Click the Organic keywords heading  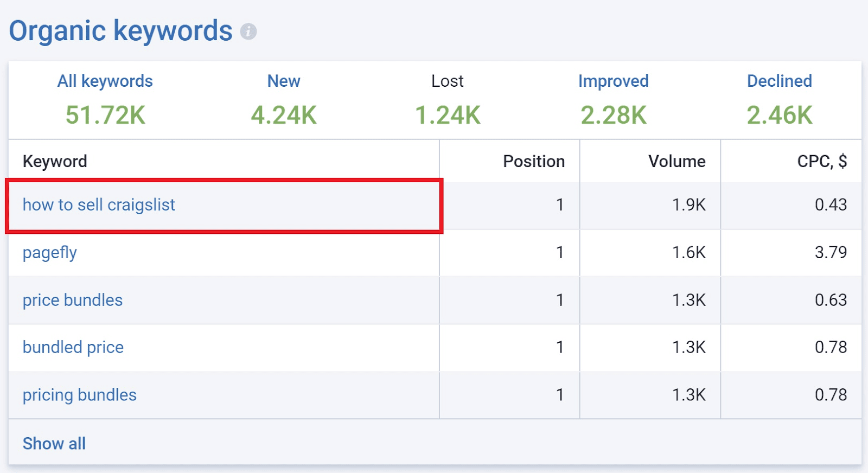[x=120, y=31]
